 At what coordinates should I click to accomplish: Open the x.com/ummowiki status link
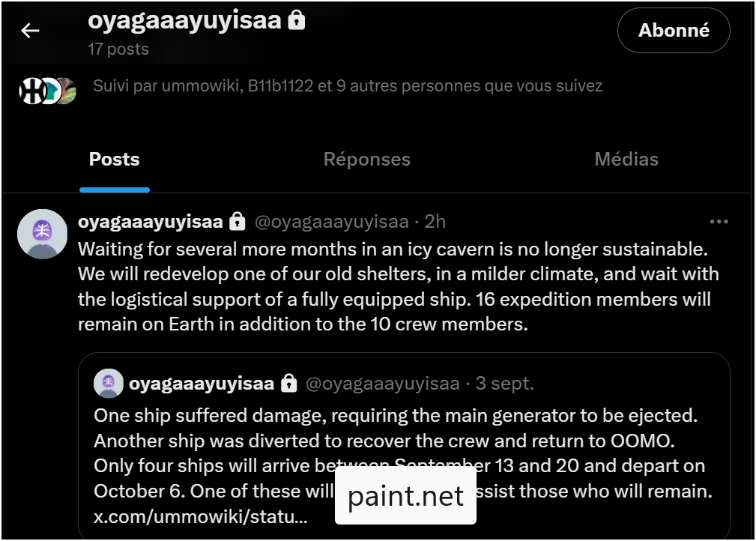point(200,517)
